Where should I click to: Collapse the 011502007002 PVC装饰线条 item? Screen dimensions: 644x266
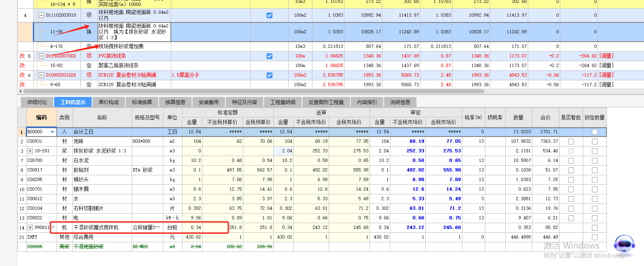41,56
